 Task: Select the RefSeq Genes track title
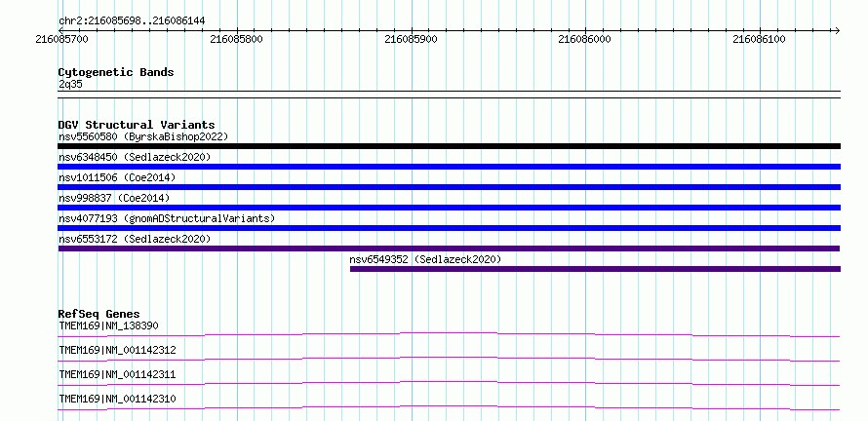point(99,314)
